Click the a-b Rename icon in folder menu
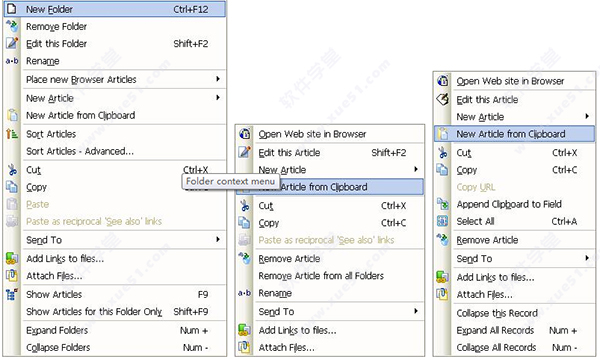The width and height of the screenshot is (600, 362). pyautogui.click(x=12, y=60)
